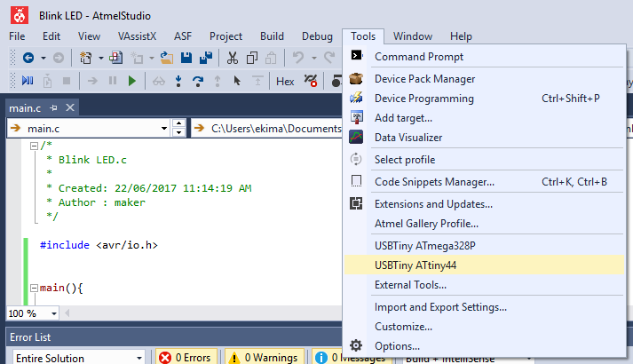Click the Redo arrow icon
633x364 pixels.
[329, 58]
